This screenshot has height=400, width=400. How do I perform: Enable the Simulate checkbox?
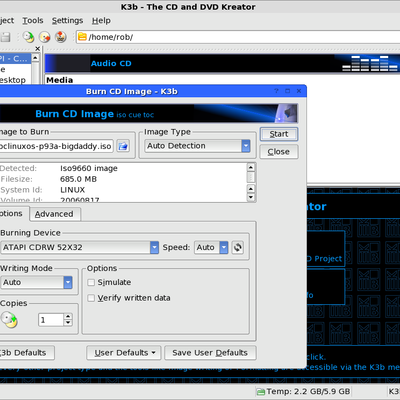tap(91, 282)
